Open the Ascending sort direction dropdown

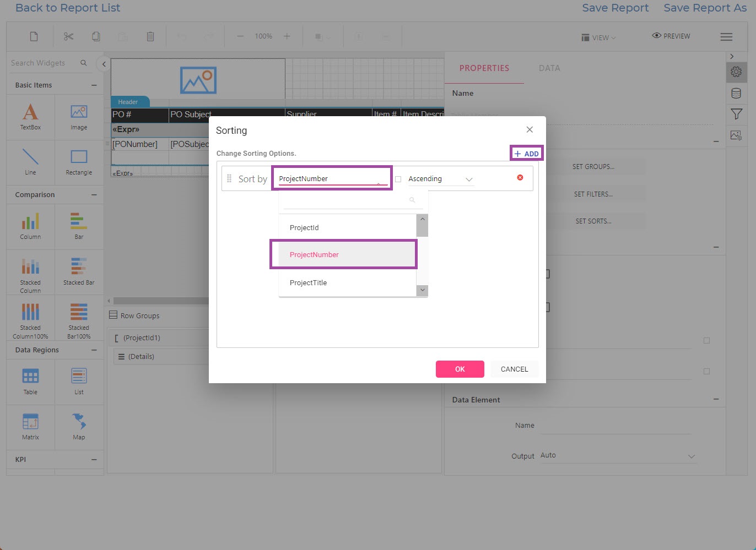pos(440,179)
